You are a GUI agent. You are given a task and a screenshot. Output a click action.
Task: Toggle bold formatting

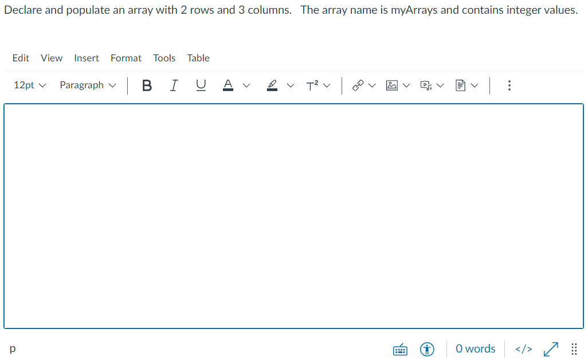(147, 85)
